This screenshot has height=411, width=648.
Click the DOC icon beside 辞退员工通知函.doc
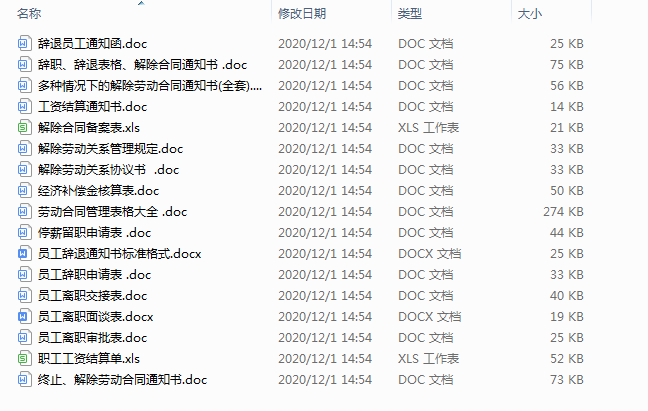24,43
